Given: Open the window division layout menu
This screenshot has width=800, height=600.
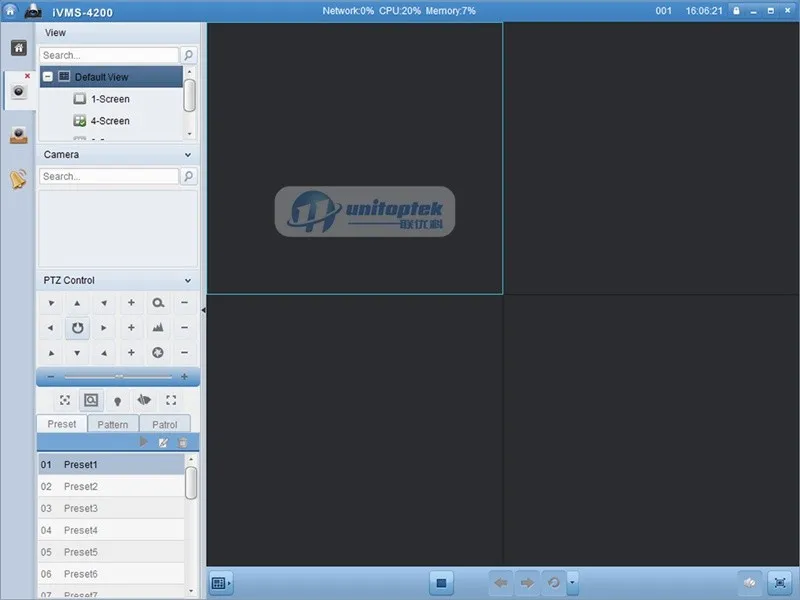Looking at the screenshot, I should coord(220,583).
